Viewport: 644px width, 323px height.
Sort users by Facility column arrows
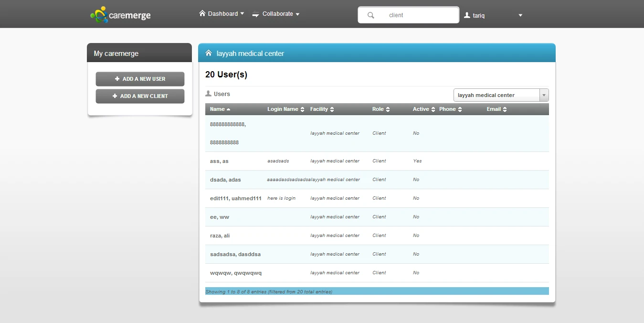click(x=332, y=109)
